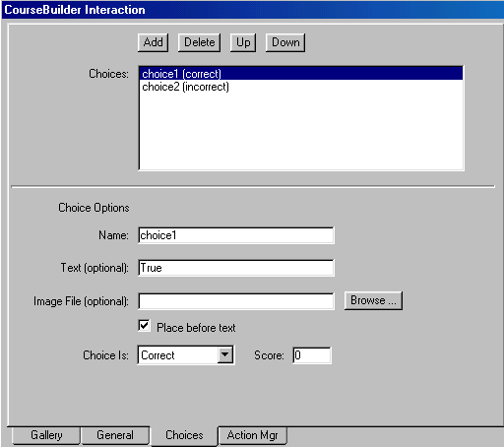The height and width of the screenshot is (447, 504).
Task: Open the Browse file dialog
Action: pyautogui.click(x=373, y=300)
